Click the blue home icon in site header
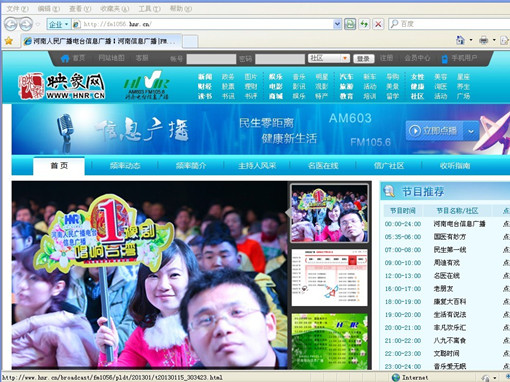Screen dimensions: 510x382 point(65,59)
